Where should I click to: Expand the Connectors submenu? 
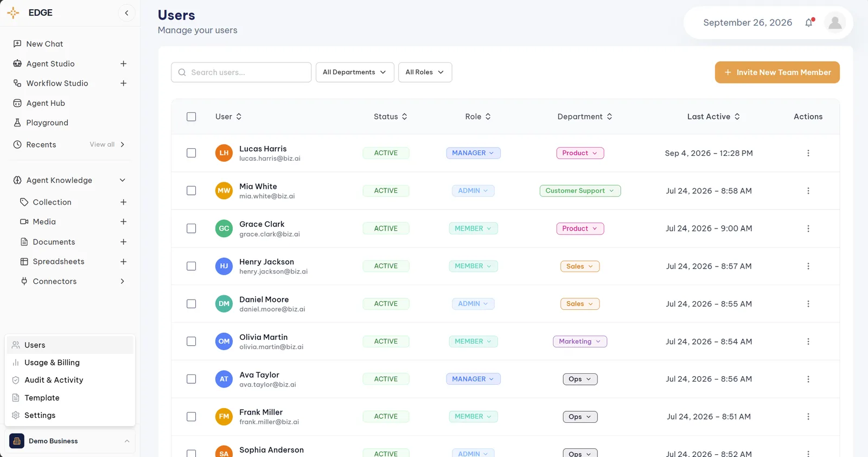point(123,281)
